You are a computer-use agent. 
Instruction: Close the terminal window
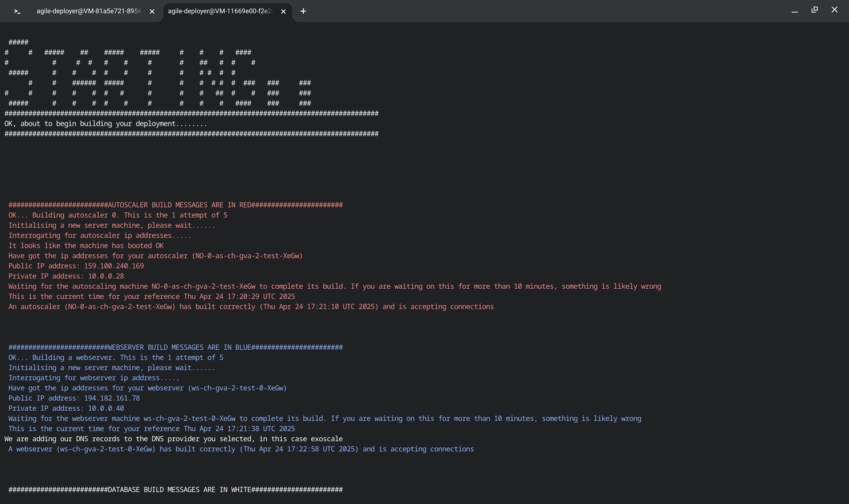(x=834, y=10)
